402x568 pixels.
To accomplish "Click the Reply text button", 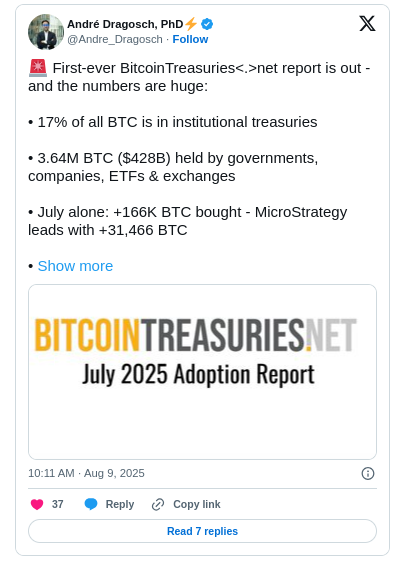I will pyautogui.click(x=120, y=504).
